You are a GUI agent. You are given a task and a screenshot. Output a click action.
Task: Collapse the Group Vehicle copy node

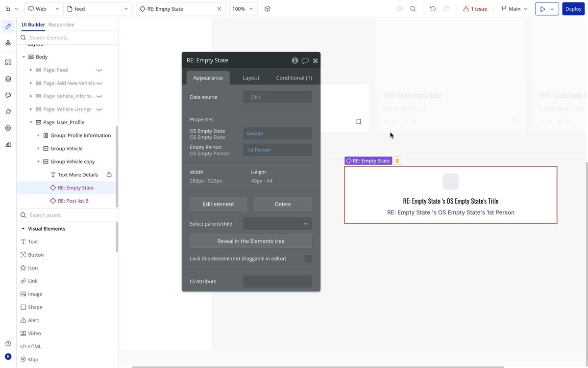pos(38,161)
